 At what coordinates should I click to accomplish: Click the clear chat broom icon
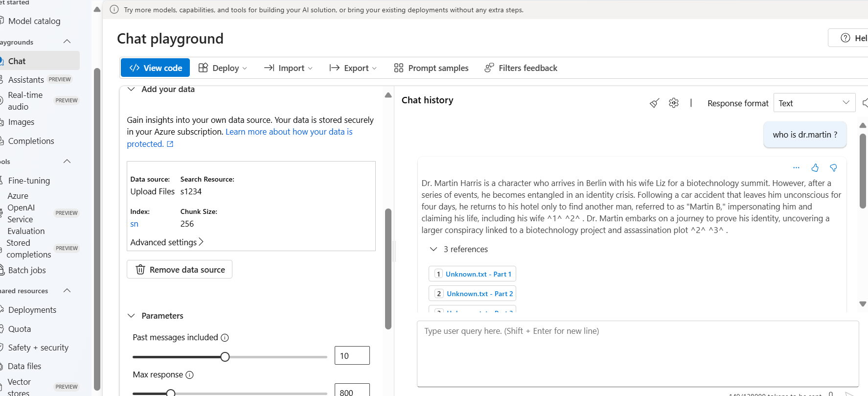click(x=654, y=103)
